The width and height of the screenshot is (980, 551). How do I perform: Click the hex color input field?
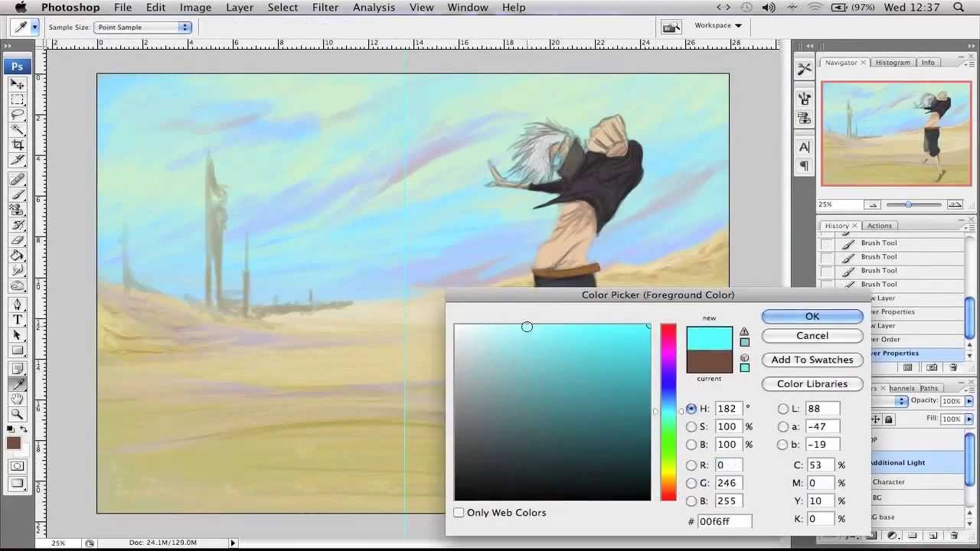tap(724, 521)
